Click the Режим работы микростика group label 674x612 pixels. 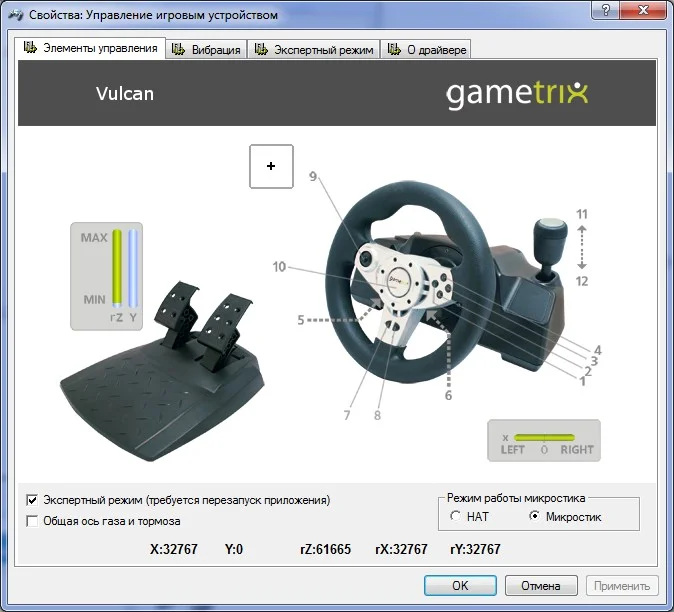pos(516,498)
